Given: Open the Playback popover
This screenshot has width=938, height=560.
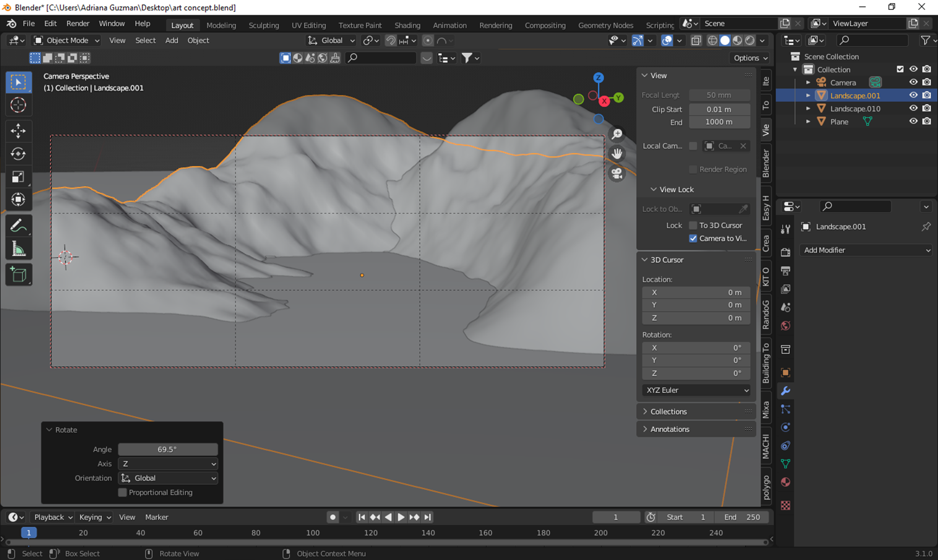Looking at the screenshot, I should coord(53,517).
